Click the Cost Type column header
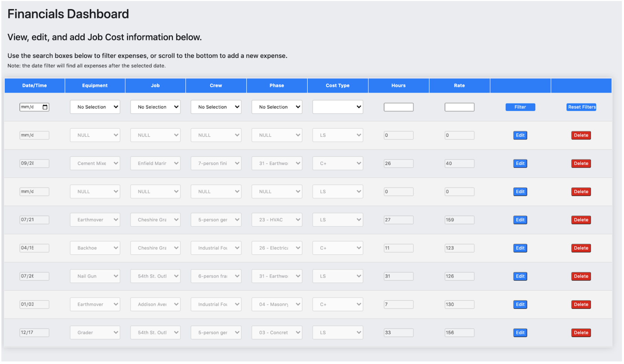 tap(337, 85)
